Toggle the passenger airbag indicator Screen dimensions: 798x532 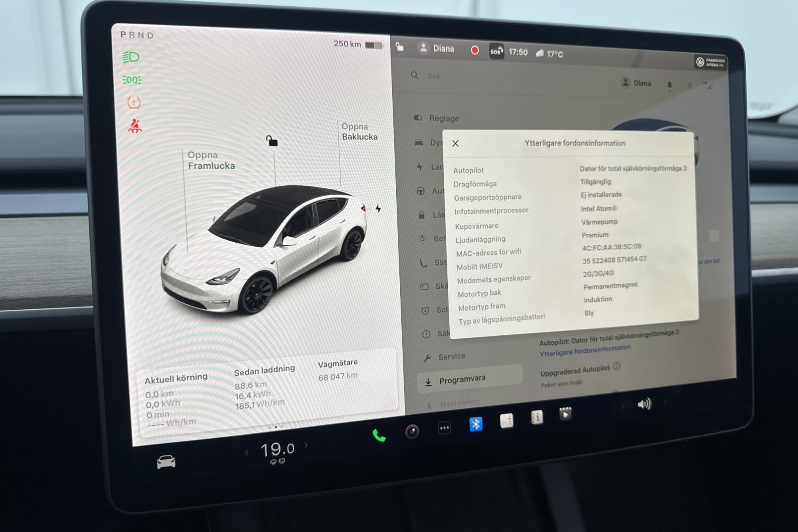click(x=710, y=62)
